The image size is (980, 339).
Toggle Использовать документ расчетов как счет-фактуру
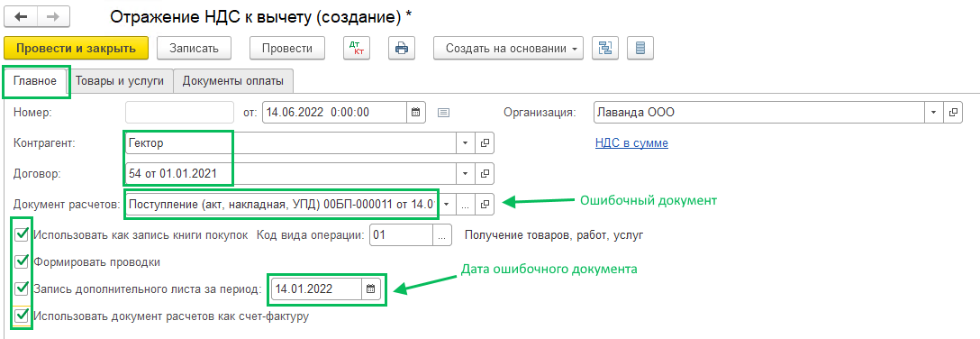pyautogui.click(x=23, y=316)
